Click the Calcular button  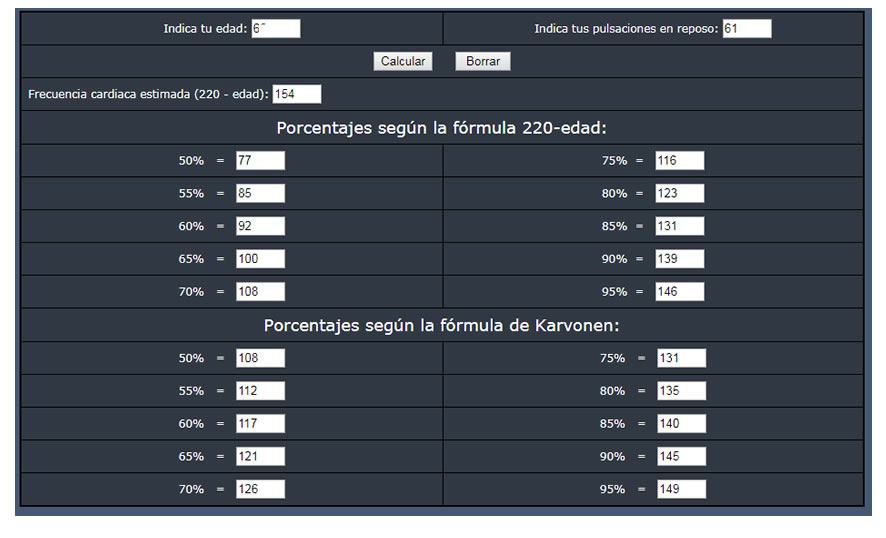coord(403,62)
